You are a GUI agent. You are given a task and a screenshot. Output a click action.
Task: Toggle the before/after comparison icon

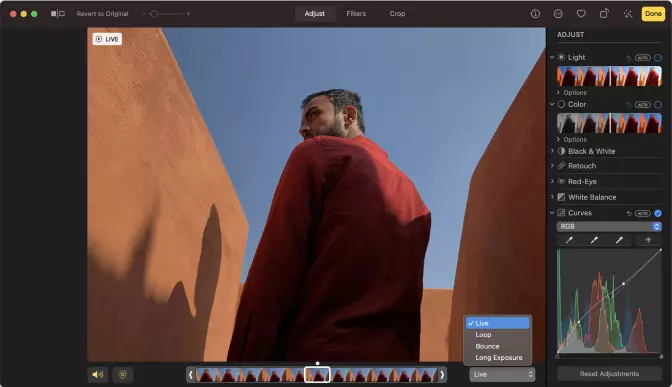(58, 14)
